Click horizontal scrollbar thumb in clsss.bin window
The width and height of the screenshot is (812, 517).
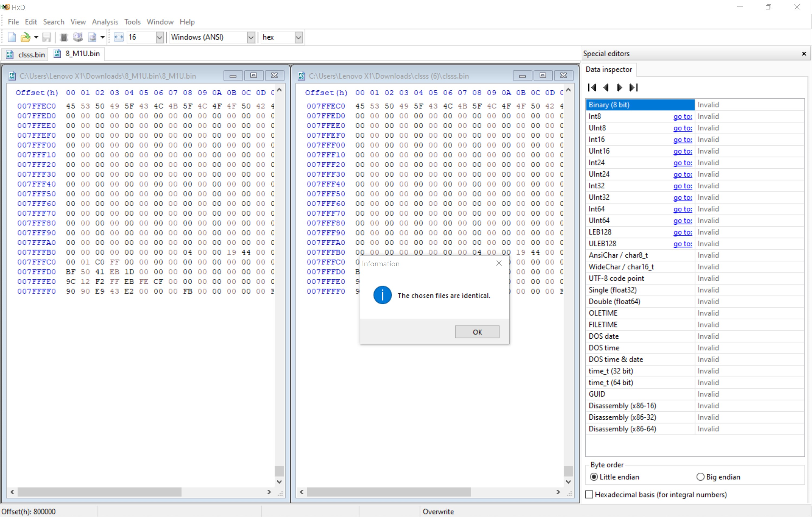(x=389, y=492)
